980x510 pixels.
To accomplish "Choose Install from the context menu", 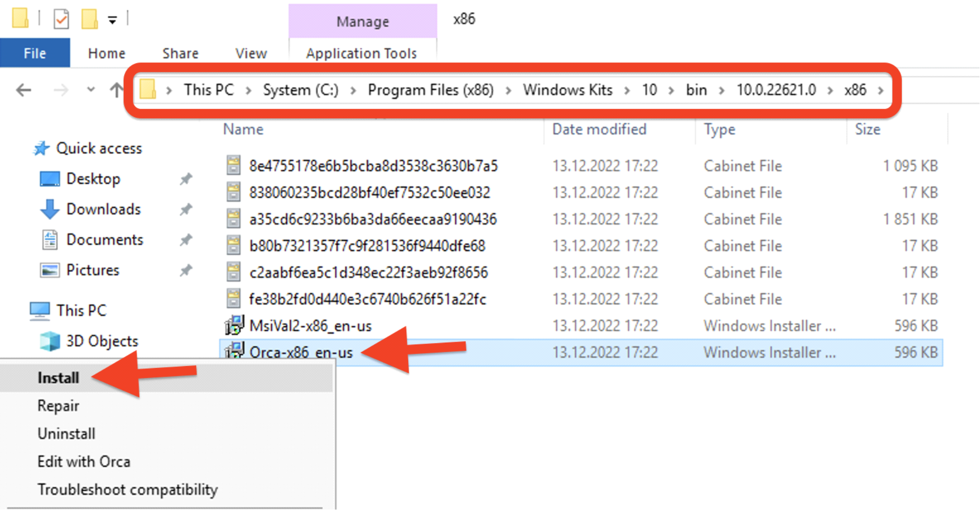I will (58, 378).
